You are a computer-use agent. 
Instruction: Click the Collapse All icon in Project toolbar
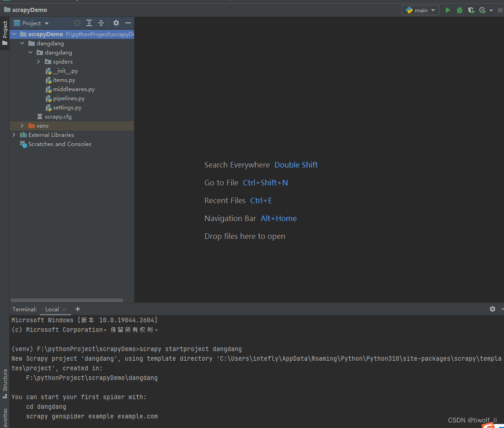(x=101, y=23)
